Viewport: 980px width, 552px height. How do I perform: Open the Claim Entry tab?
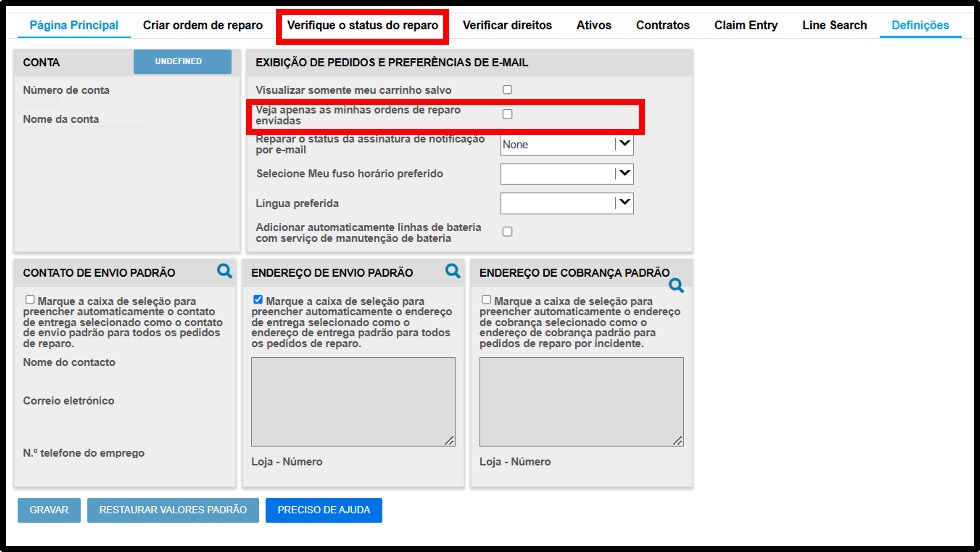coord(746,25)
